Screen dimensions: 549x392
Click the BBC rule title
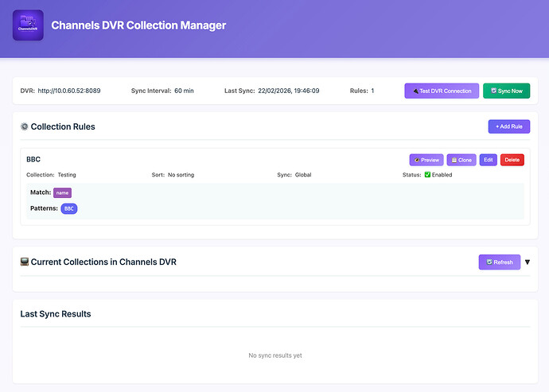click(33, 159)
